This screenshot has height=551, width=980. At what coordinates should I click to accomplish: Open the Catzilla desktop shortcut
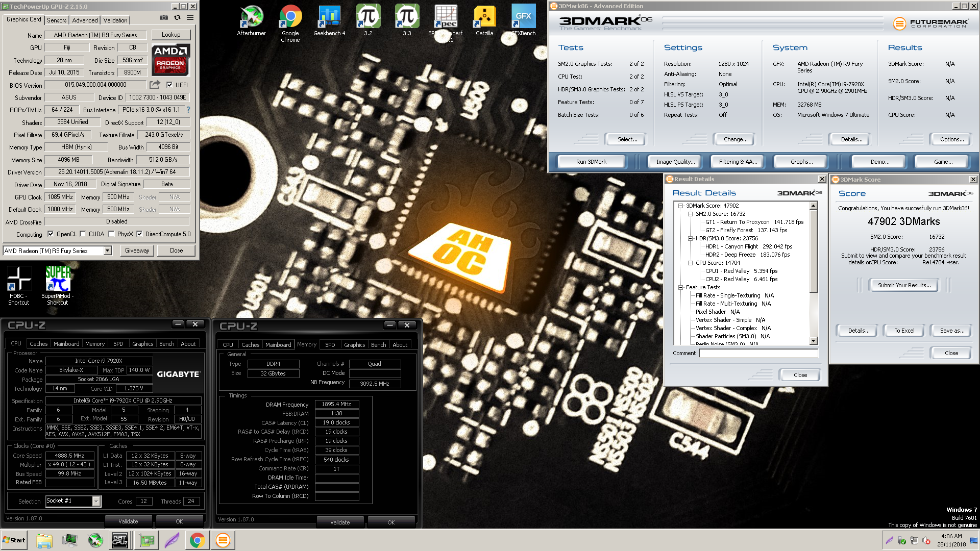(x=484, y=21)
